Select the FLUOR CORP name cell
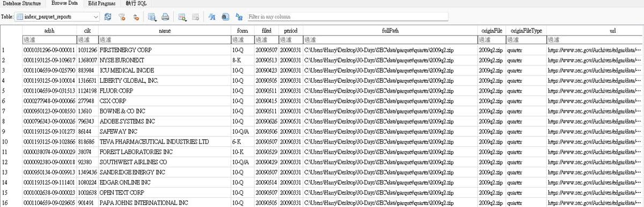This screenshot has height=207, width=644. [164, 90]
